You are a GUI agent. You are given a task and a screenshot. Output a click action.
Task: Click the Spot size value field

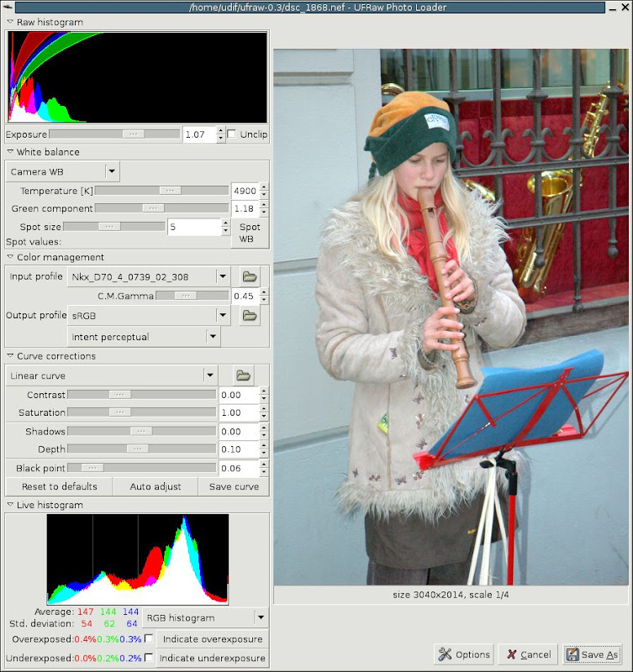(194, 227)
